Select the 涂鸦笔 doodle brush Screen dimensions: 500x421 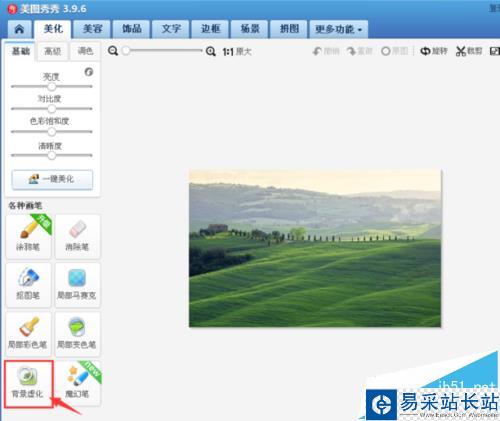[28, 236]
